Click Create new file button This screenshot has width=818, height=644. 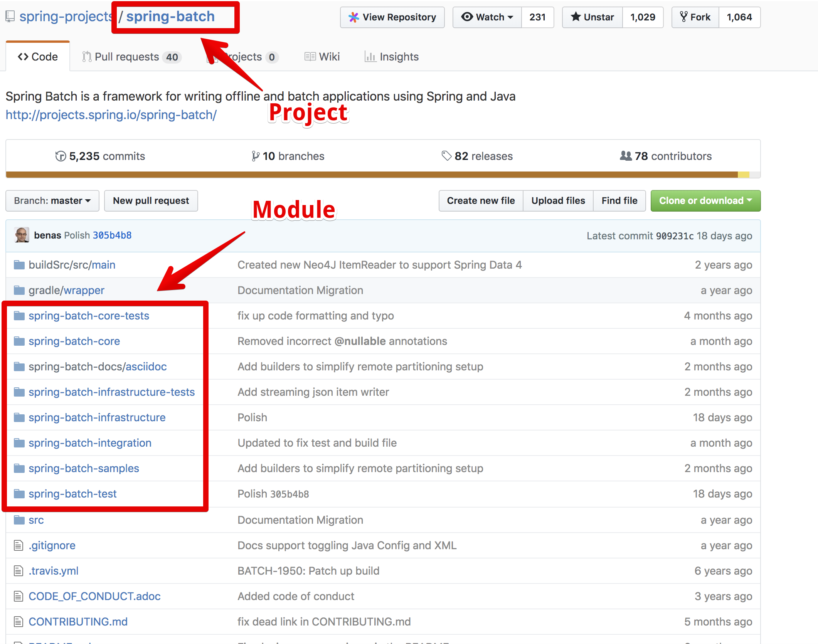481,201
